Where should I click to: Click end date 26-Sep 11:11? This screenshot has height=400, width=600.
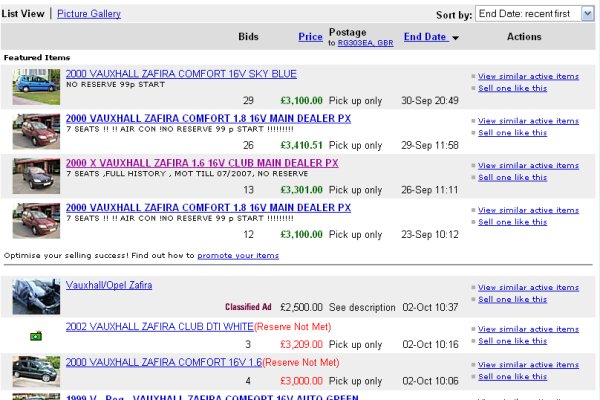[x=430, y=190]
